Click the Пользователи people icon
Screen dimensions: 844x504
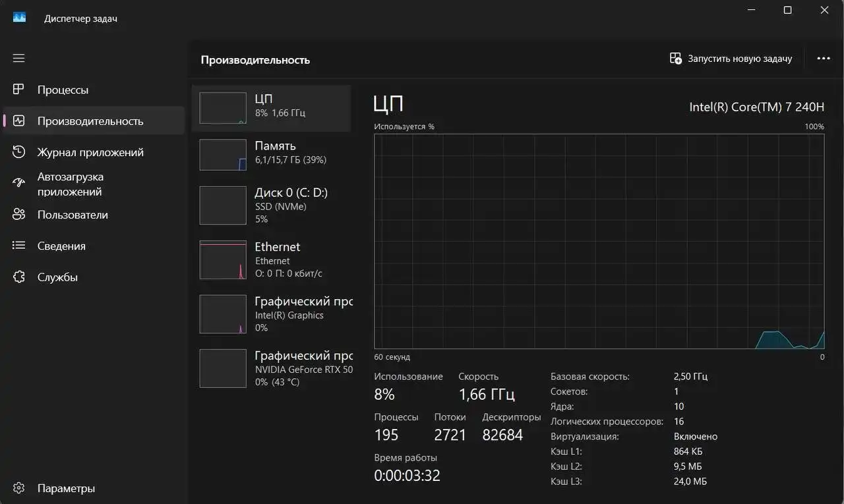[x=18, y=215]
